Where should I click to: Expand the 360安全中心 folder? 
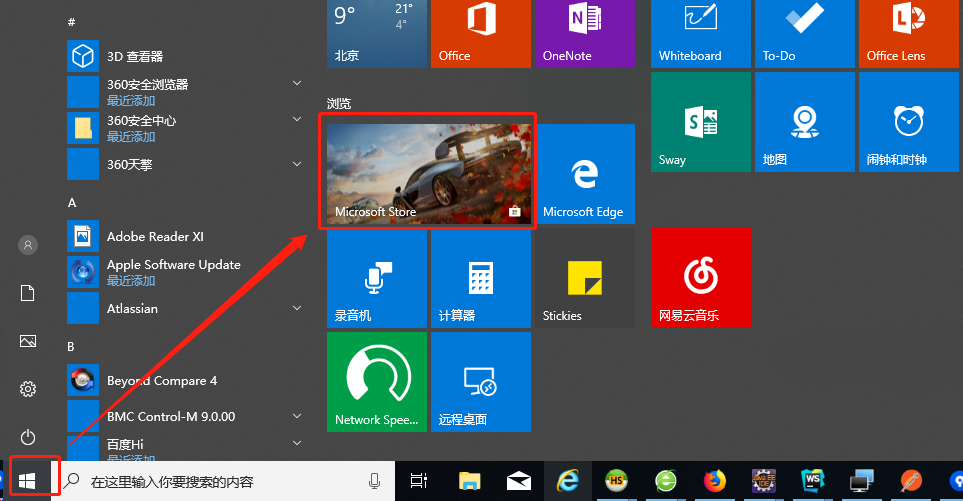[x=297, y=120]
